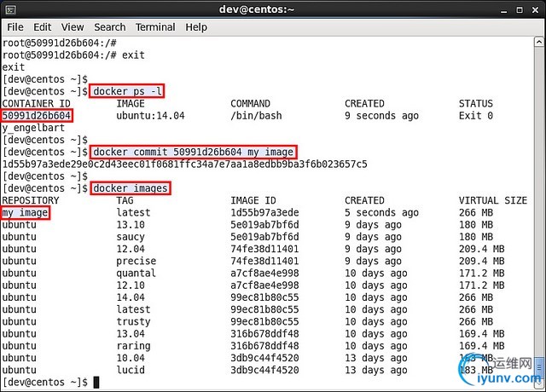Click '5 seconds ago' created value
The height and width of the screenshot is (392, 546).
tap(381, 212)
